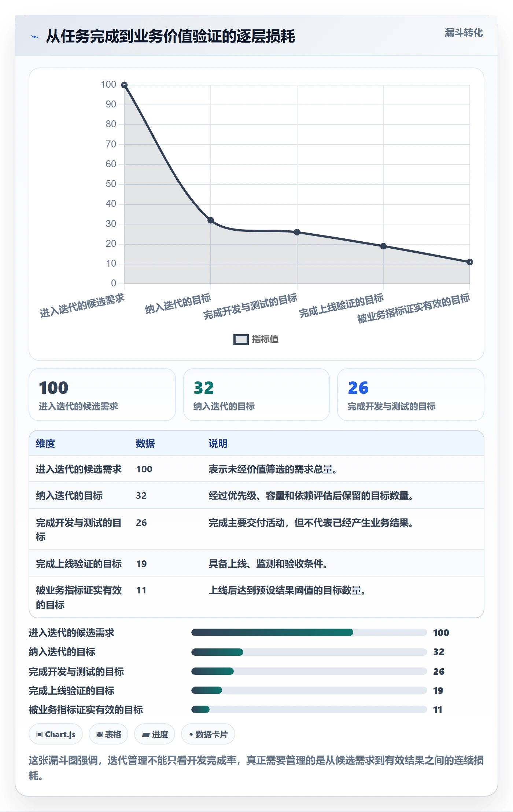Screen dimensions: 513x812
Task: Click the 指标值 legend label
Action: (x=265, y=340)
